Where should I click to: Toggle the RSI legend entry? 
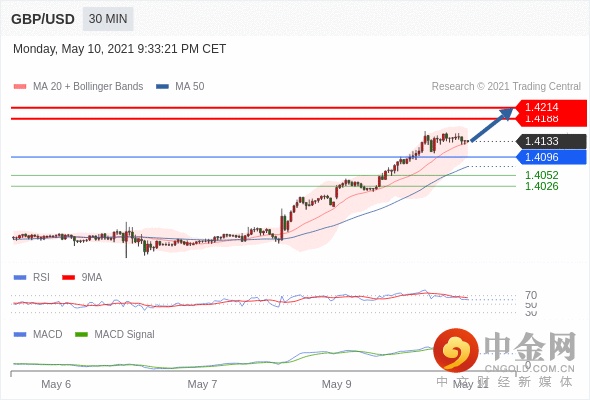tap(32, 277)
